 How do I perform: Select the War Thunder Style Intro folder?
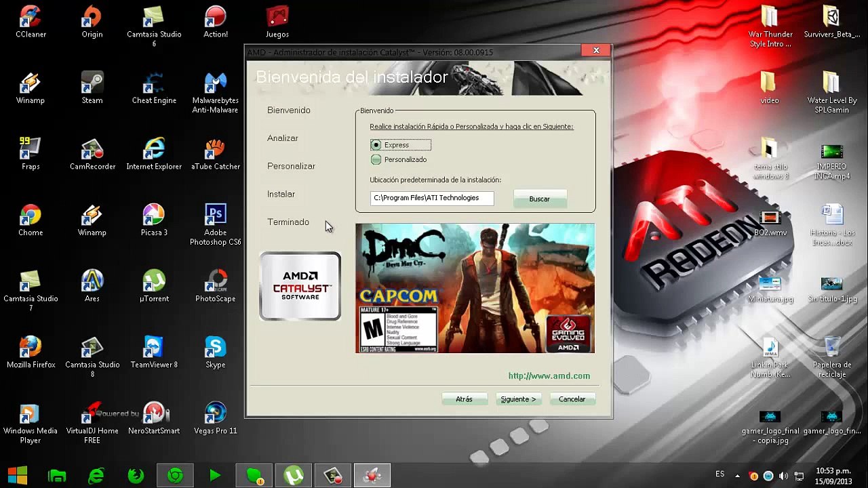pos(770,26)
